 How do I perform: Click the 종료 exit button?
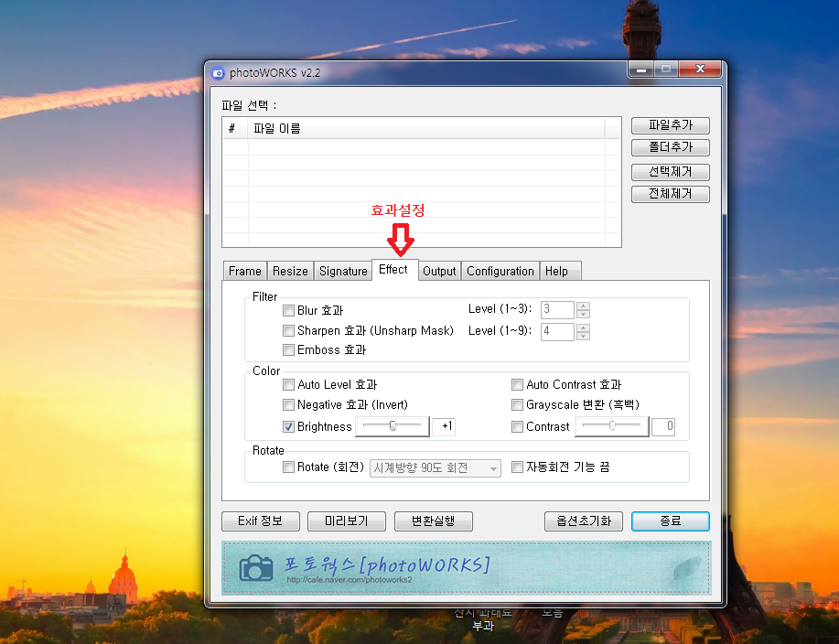click(671, 521)
